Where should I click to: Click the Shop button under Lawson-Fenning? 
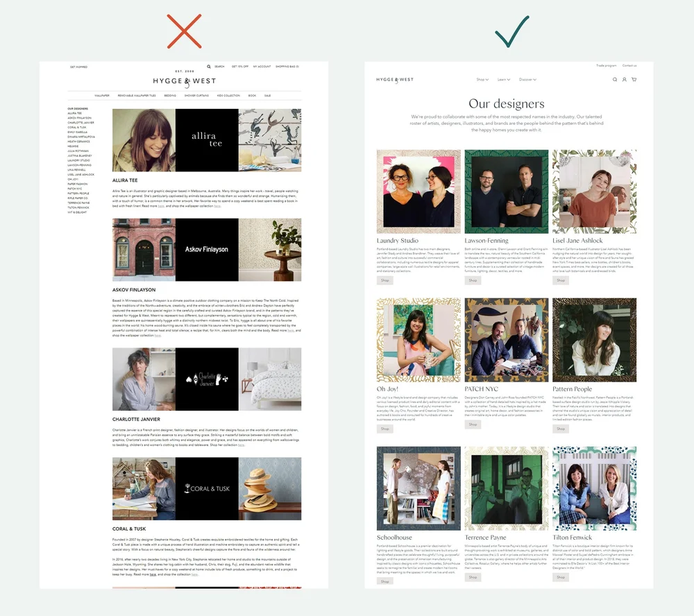(x=473, y=280)
